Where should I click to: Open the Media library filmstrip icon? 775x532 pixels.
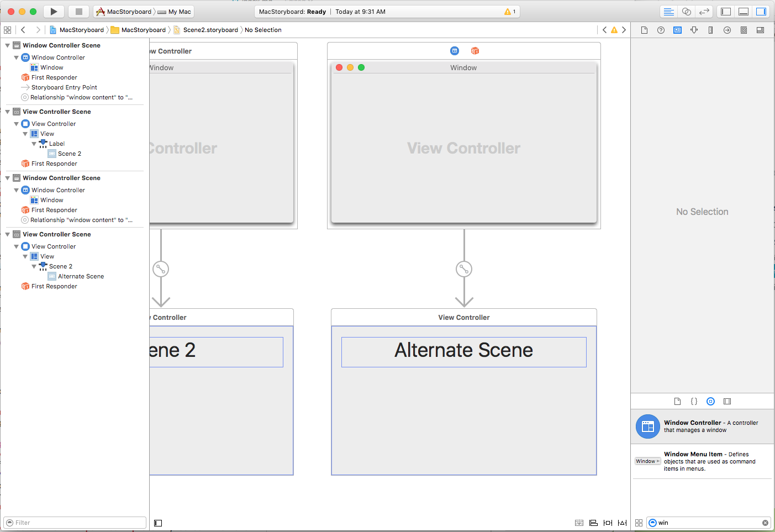[x=727, y=401]
